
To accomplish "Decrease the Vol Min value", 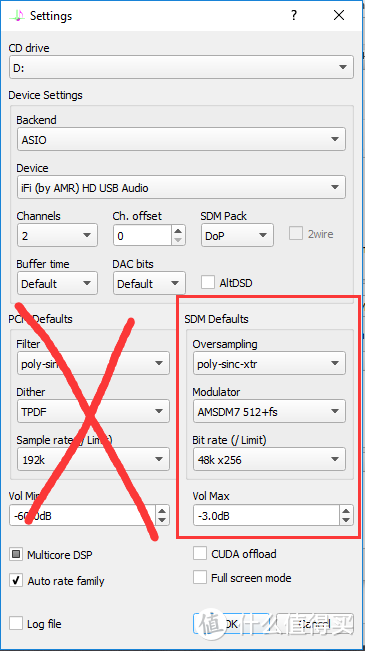I will (162, 521).
